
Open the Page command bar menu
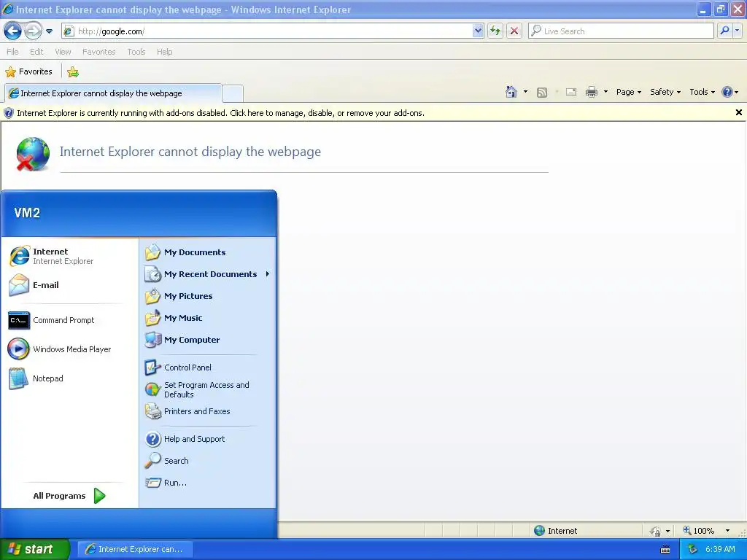pyautogui.click(x=628, y=93)
